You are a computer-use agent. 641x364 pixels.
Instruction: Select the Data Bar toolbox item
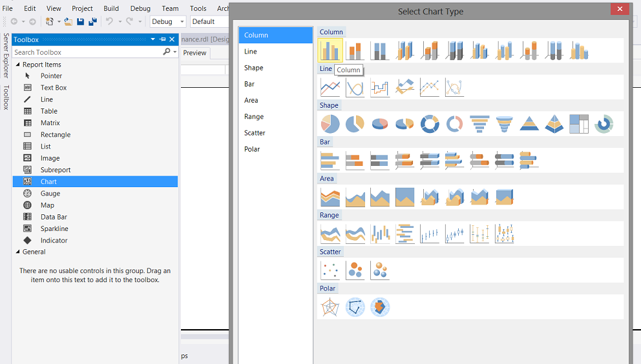point(95,217)
